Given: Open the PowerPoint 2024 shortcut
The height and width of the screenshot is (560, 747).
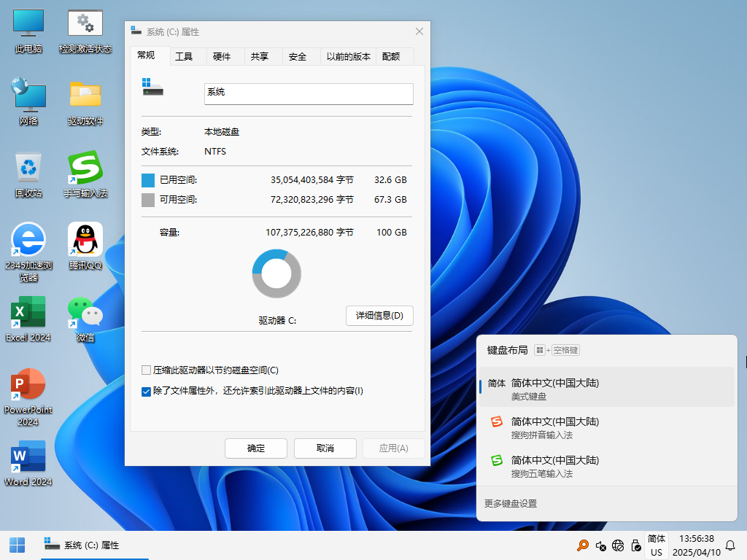Looking at the screenshot, I should click(28, 397).
